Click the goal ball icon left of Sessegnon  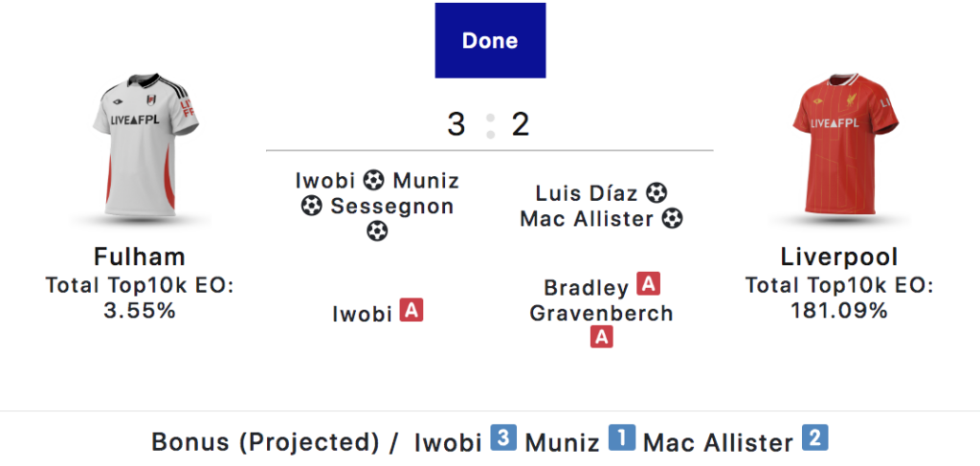pos(311,206)
